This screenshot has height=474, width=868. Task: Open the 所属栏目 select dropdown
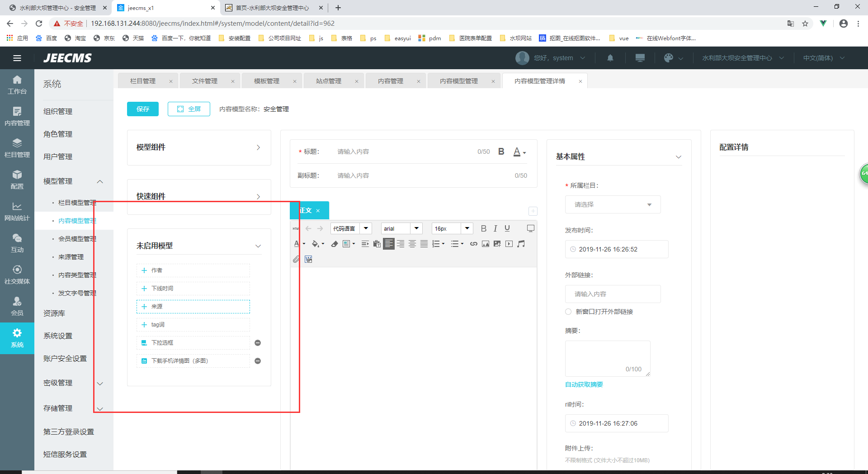613,204
